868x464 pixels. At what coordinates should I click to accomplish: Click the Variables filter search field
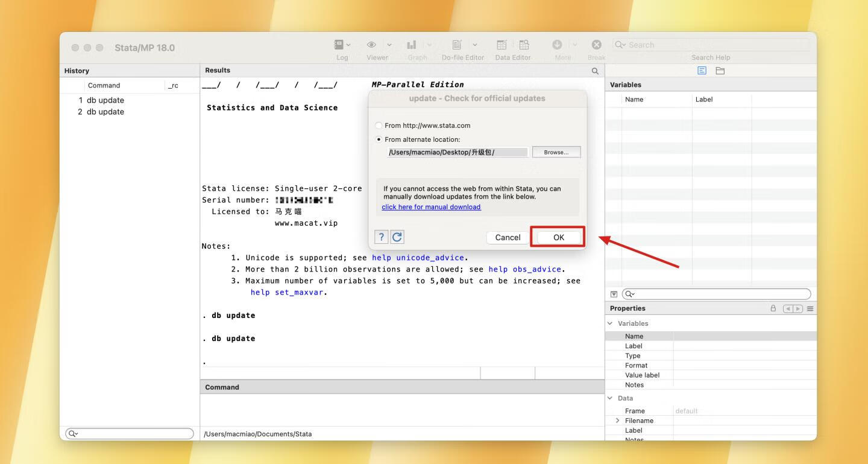(x=716, y=294)
